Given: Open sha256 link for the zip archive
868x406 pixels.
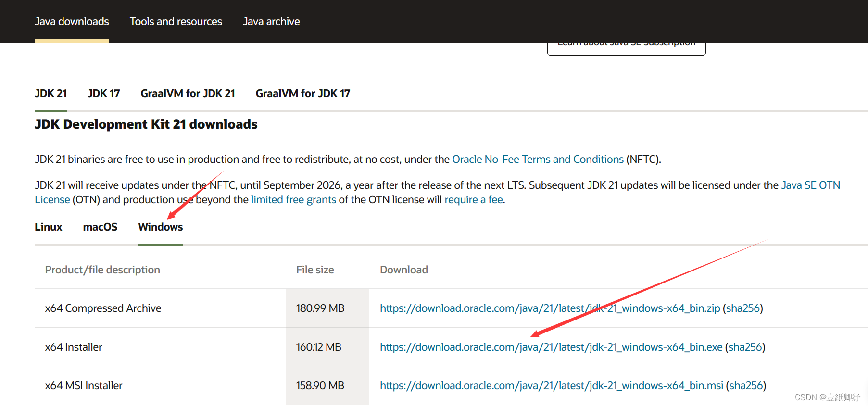Looking at the screenshot, I should 743,308.
